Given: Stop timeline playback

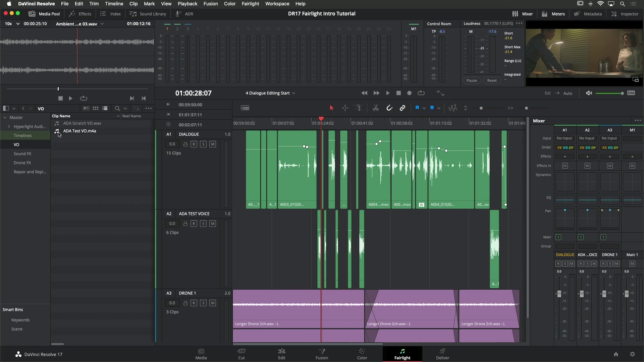Looking at the screenshot, I should coord(398,93).
